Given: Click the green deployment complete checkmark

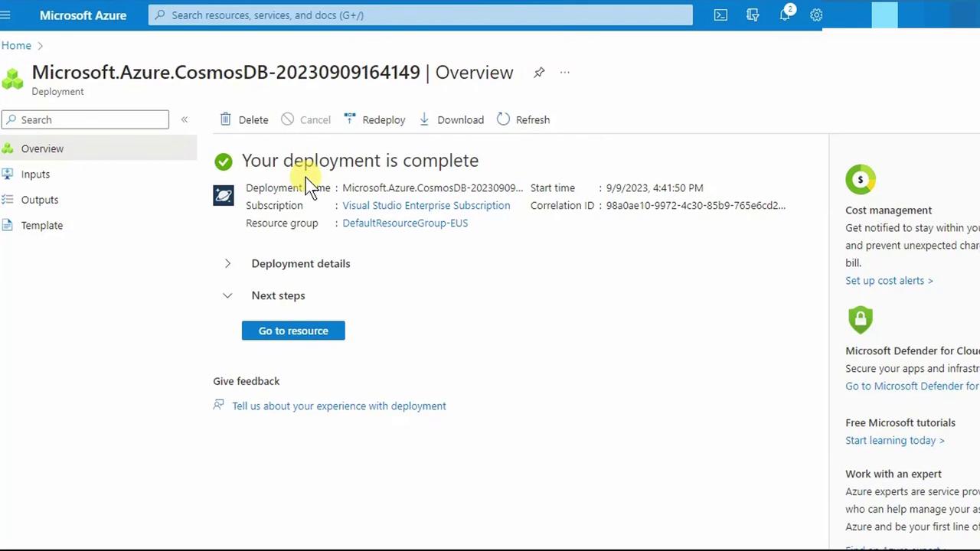Looking at the screenshot, I should [224, 161].
